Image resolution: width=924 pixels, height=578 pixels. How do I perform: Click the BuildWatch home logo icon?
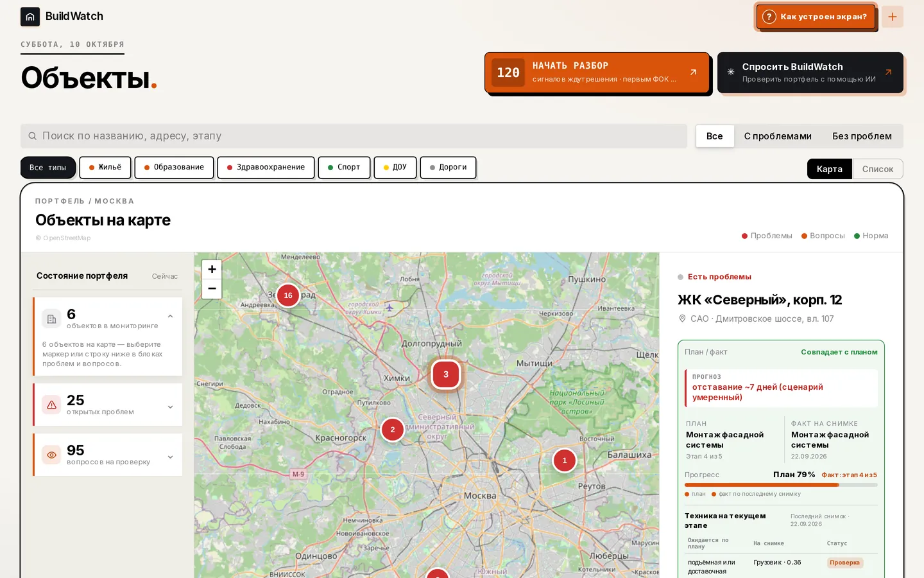[30, 17]
